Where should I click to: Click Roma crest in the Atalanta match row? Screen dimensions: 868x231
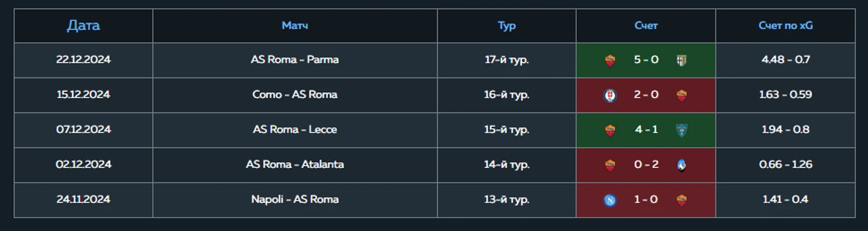pyautogui.click(x=610, y=165)
